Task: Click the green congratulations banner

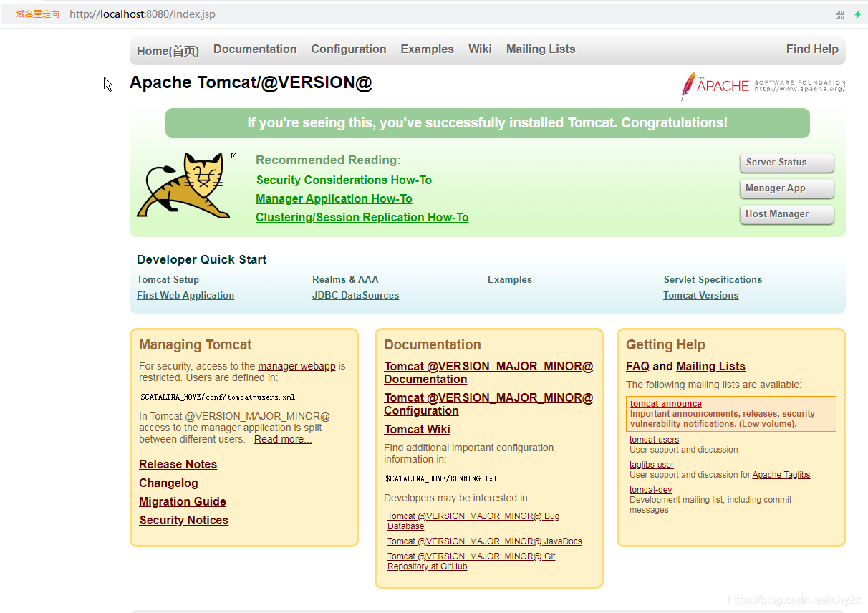Action: point(488,123)
